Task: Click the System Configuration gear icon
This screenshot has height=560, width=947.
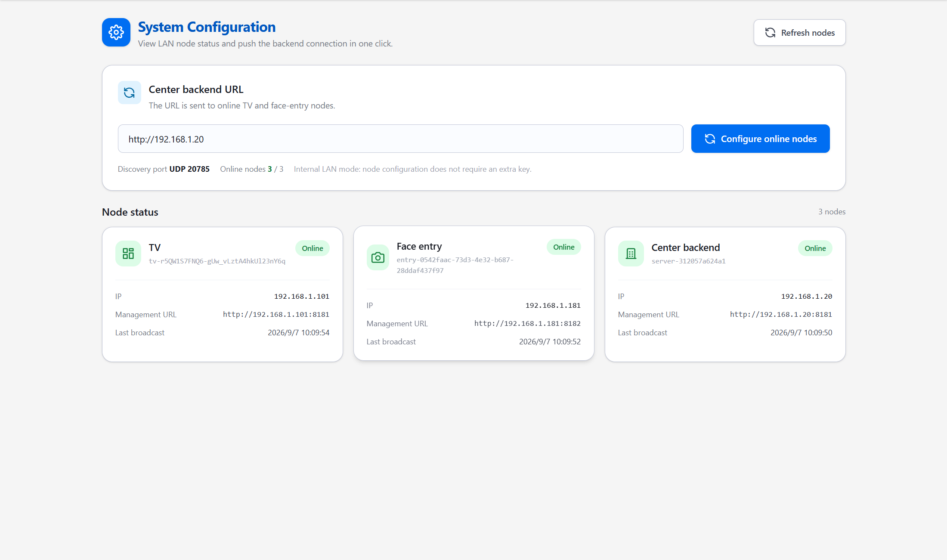Action: [116, 32]
